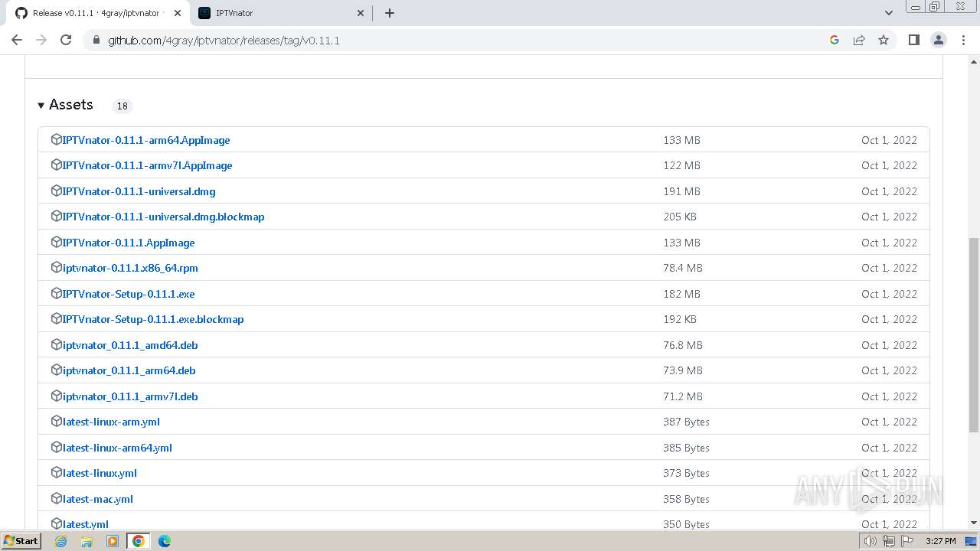Image resolution: width=980 pixels, height=551 pixels.
Task: Open IPTVnator-Setup-0.11.1.exe.blockmap link
Action: (x=153, y=319)
